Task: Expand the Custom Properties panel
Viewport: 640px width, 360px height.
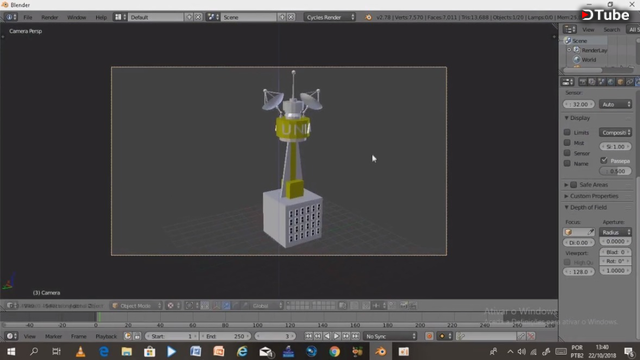Action: 594,196
